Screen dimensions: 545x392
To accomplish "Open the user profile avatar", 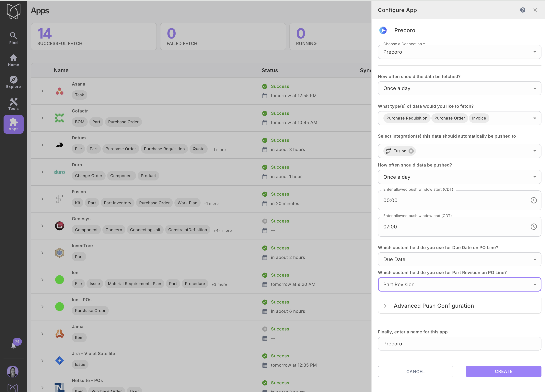I will click(13, 371).
